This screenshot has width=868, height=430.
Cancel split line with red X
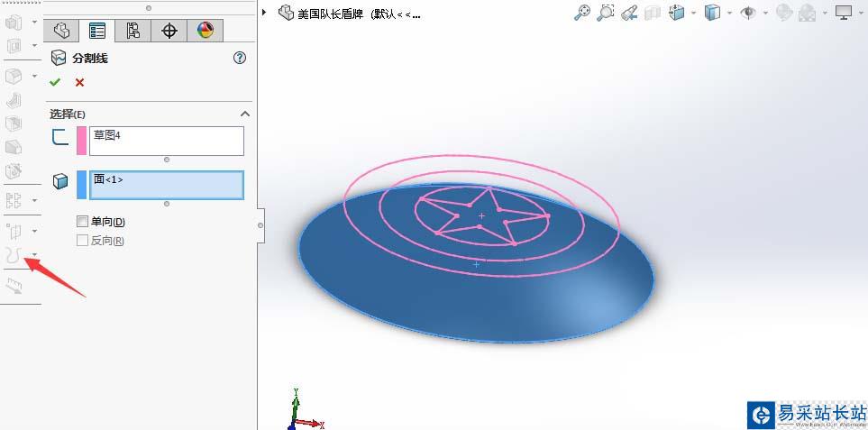tap(79, 82)
